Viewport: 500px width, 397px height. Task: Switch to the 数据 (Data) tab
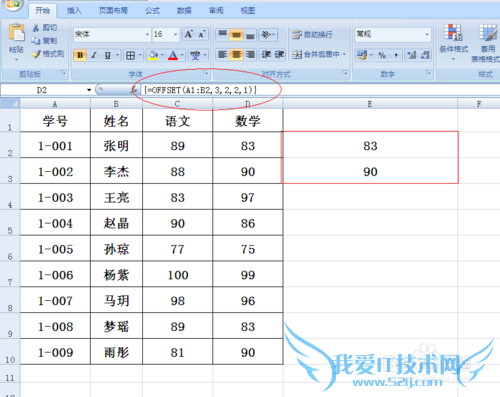pos(184,11)
